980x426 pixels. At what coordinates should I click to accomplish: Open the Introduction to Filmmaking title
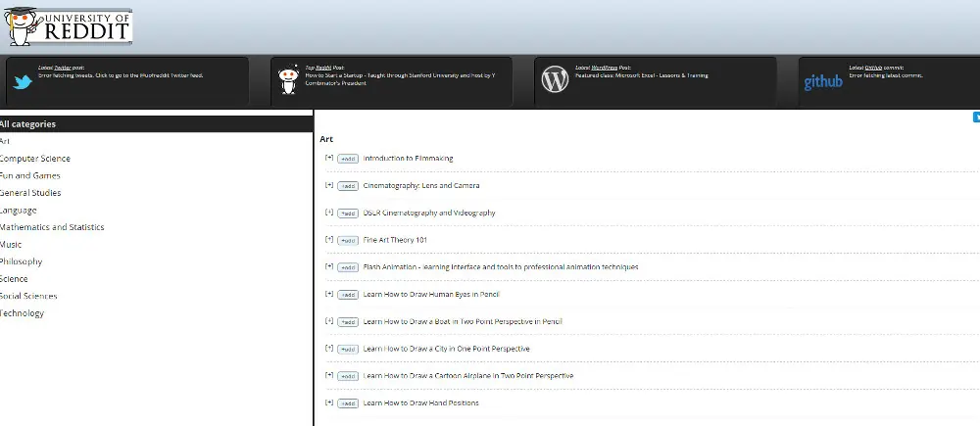coord(408,159)
